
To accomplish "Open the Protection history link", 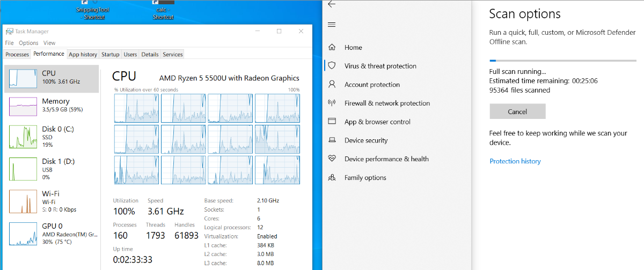I will click(515, 161).
